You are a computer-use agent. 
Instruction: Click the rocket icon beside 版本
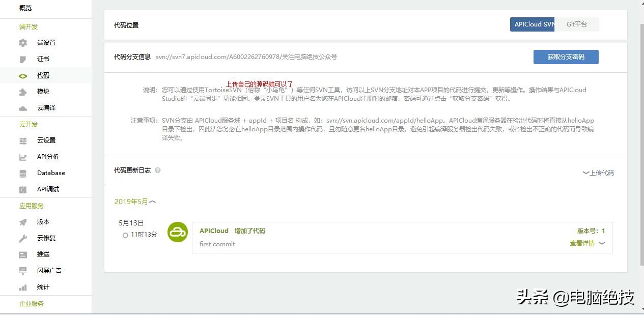point(23,222)
